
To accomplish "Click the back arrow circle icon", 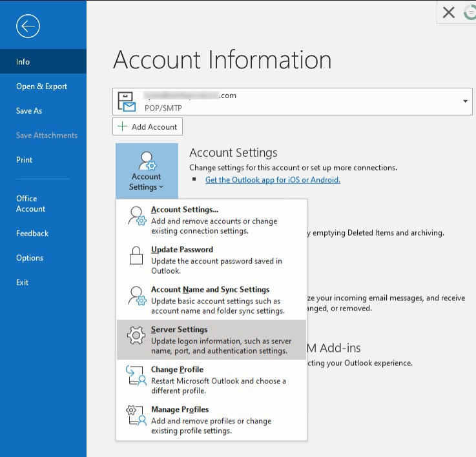I will 28,26.
